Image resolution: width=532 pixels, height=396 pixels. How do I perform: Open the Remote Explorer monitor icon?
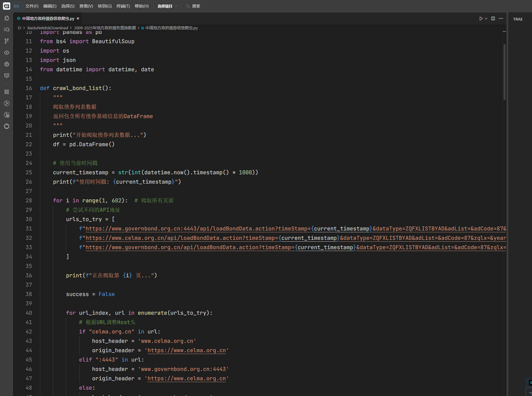pyautogui.click(x=7, y=76)
